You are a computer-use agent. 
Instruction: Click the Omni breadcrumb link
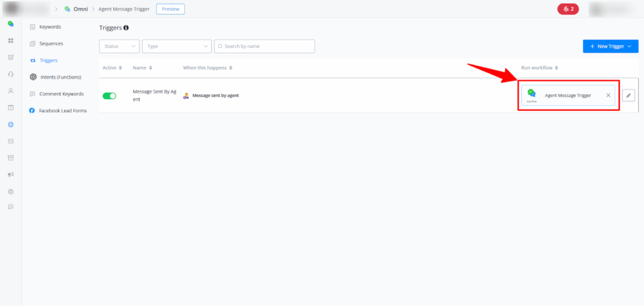tap(79, 9)
